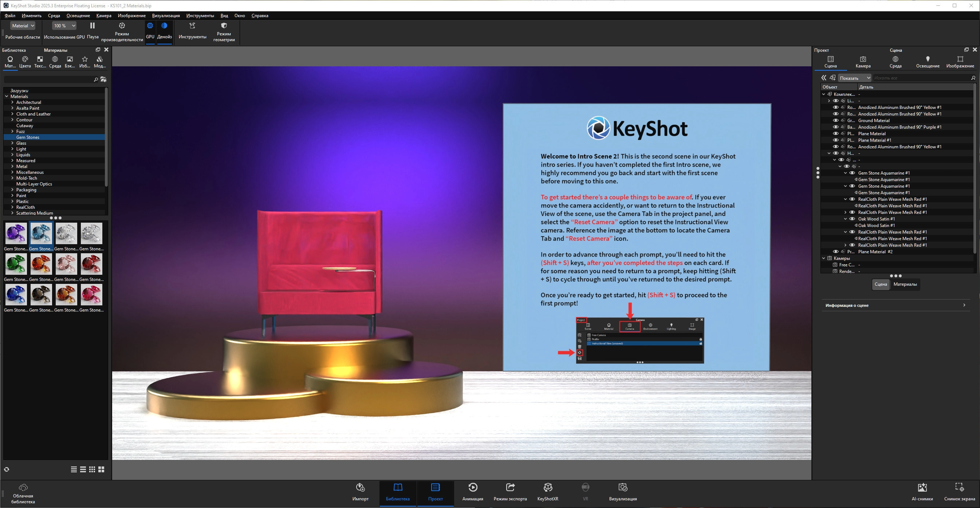Switch to the Камера project tab
The image size is (980, 508).
click(x=863, y=61)
